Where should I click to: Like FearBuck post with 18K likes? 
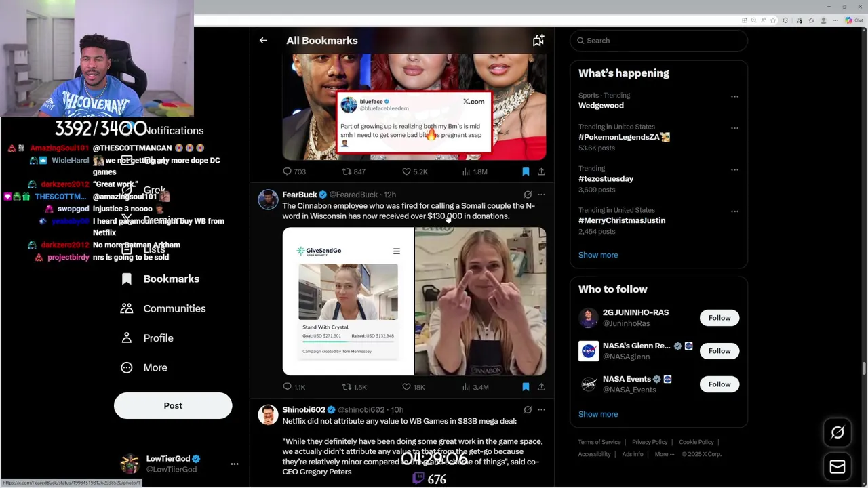tap(414, 387)
